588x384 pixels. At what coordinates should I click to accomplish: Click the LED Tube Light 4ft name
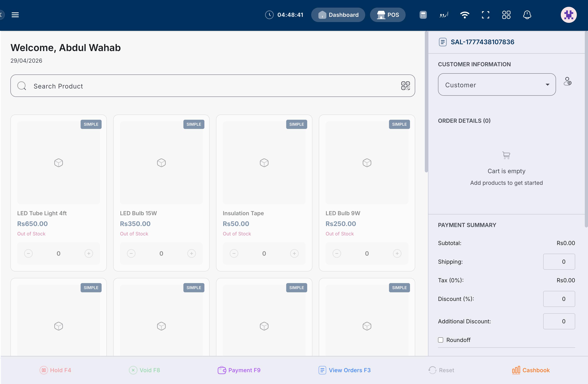42,213
